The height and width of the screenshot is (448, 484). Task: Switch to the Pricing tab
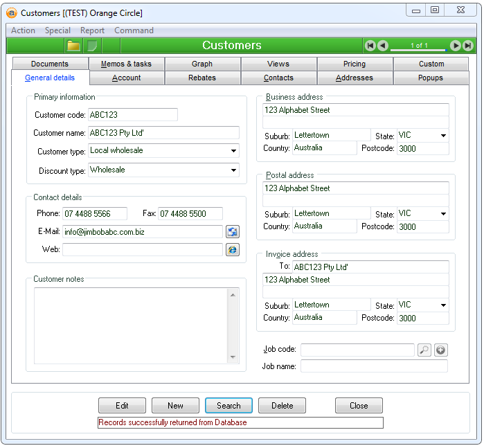click(x=355, y=64)
